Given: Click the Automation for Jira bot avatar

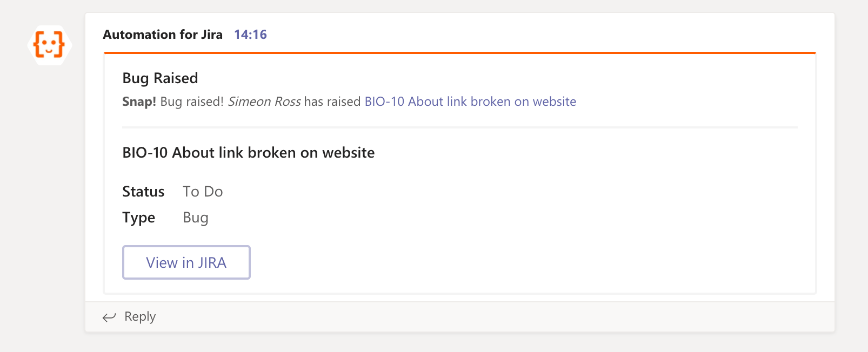Looking at the screenshot, I should click(x=49, y=45).
